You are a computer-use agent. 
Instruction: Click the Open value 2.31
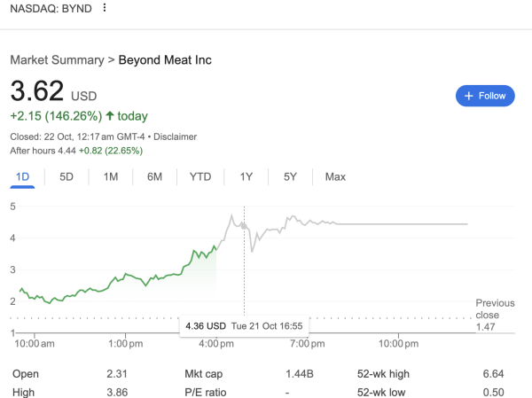[x=117, y=374]
